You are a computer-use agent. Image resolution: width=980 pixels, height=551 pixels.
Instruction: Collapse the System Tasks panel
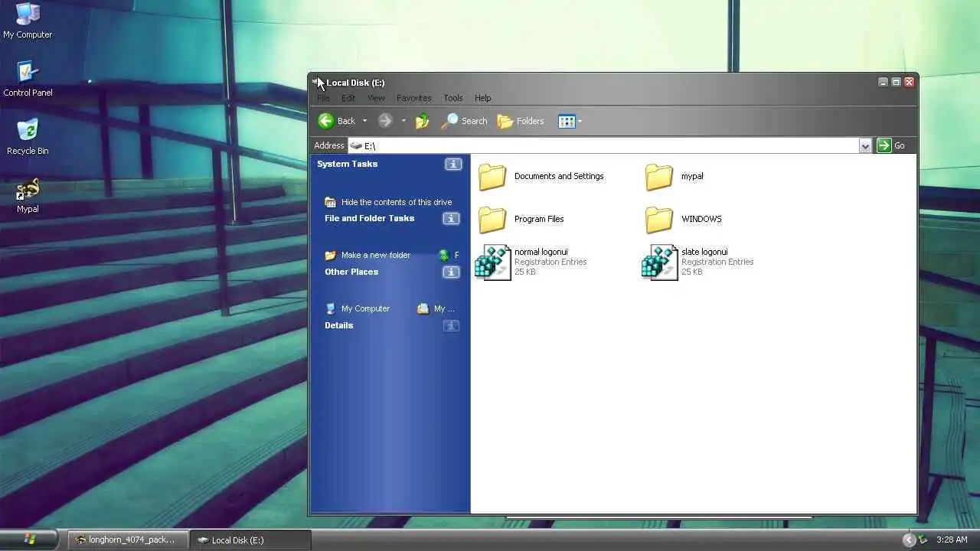point(453,164)
